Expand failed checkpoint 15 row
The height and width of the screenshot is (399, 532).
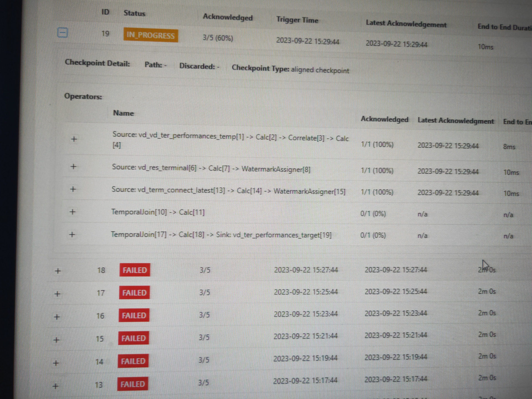(56, 340)
